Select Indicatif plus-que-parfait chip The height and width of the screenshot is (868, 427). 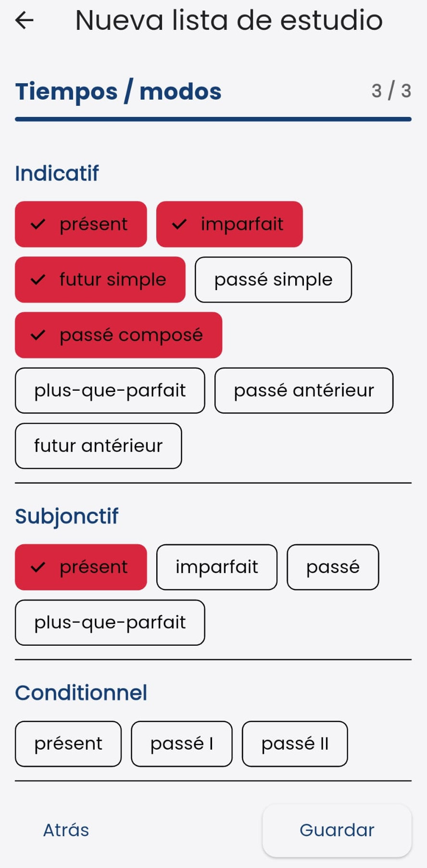[x=110, y=391]
